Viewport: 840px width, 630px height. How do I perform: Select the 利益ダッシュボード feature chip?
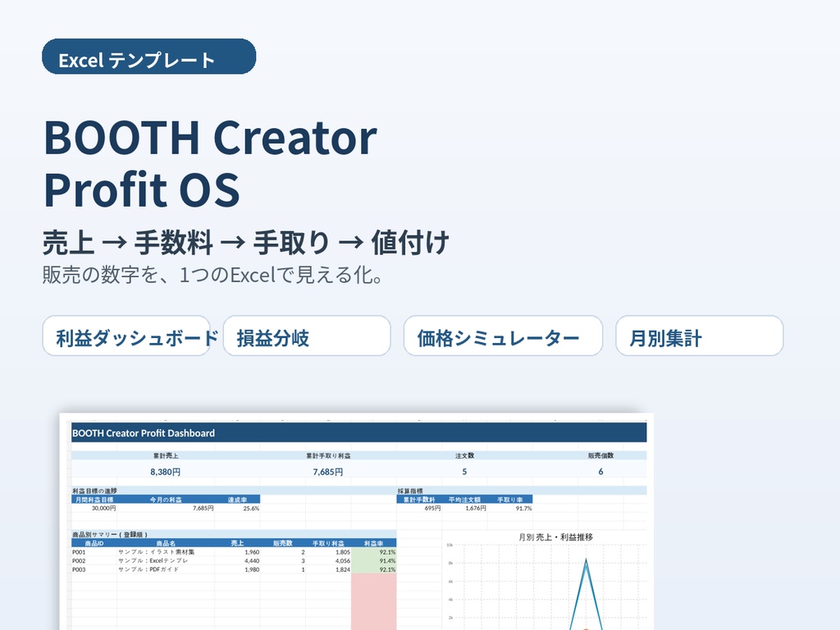tap(126, 336)
